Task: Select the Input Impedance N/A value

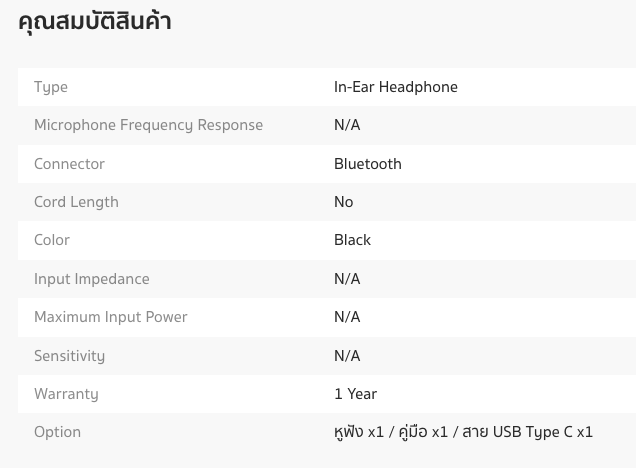Action: point(346,279)
